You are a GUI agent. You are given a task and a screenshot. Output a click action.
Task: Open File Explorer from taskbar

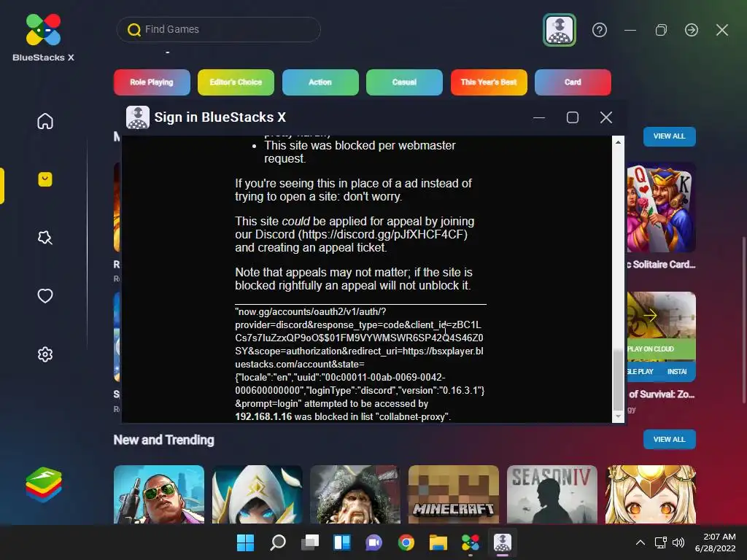pos(438,542)
